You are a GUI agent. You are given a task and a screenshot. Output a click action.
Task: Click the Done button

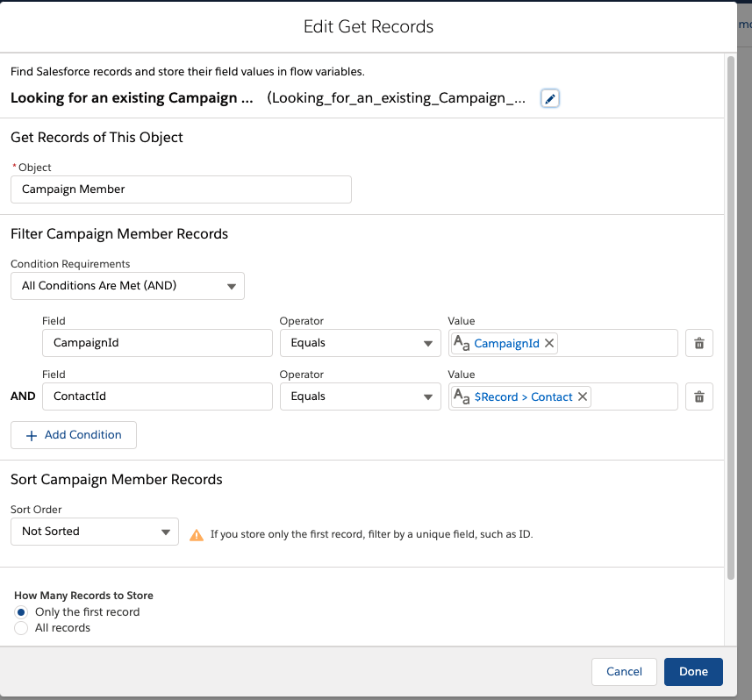tap(693, 672)
